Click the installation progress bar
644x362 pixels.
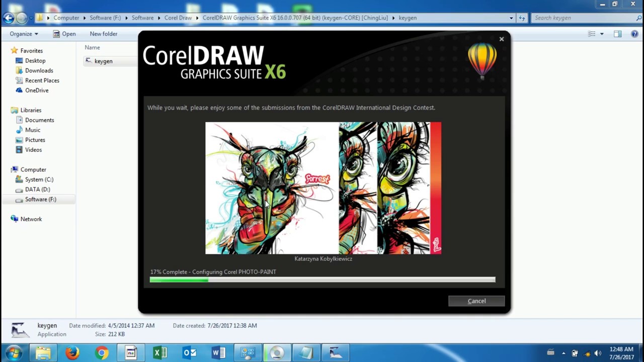(x=323, y=280)
